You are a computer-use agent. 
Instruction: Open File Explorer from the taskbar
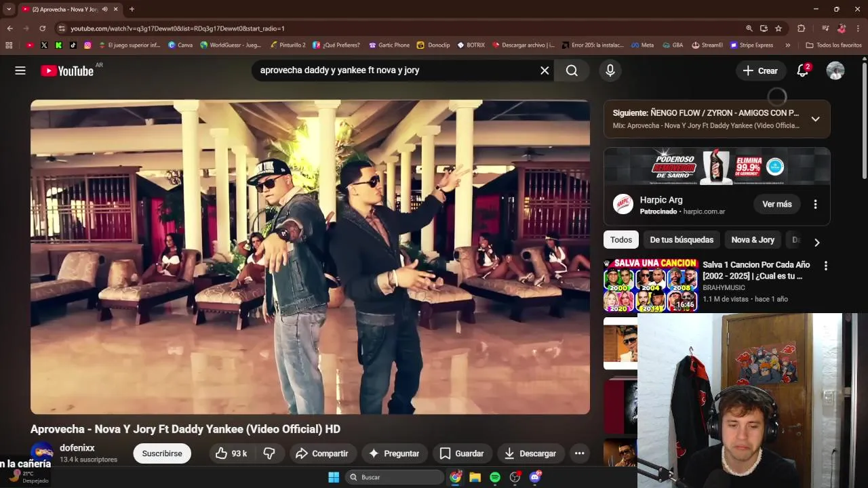click(x=475, y=477)
